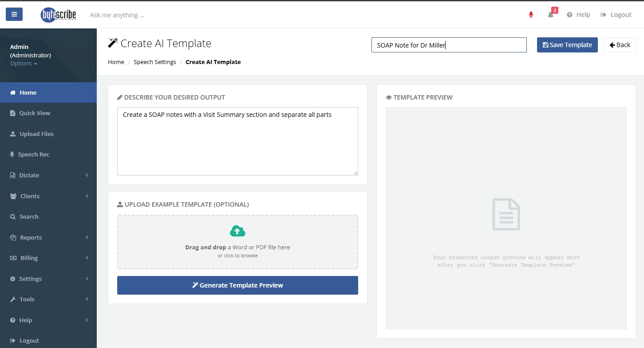Click the hamburger menu toggle button
This screenshot has width=644, height=348.
(14, 14)
